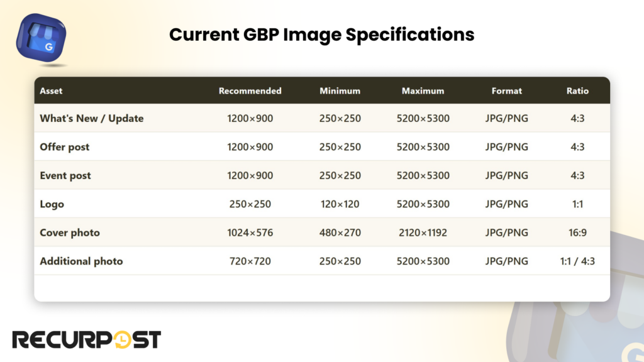
Task: Click recommended 1200×900 in What's New row
Action: pos(250,118)
